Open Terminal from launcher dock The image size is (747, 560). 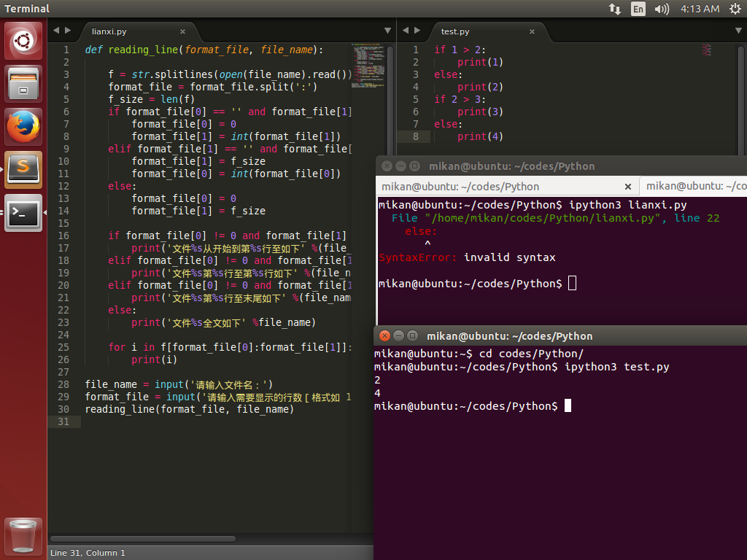coord(24,213)
